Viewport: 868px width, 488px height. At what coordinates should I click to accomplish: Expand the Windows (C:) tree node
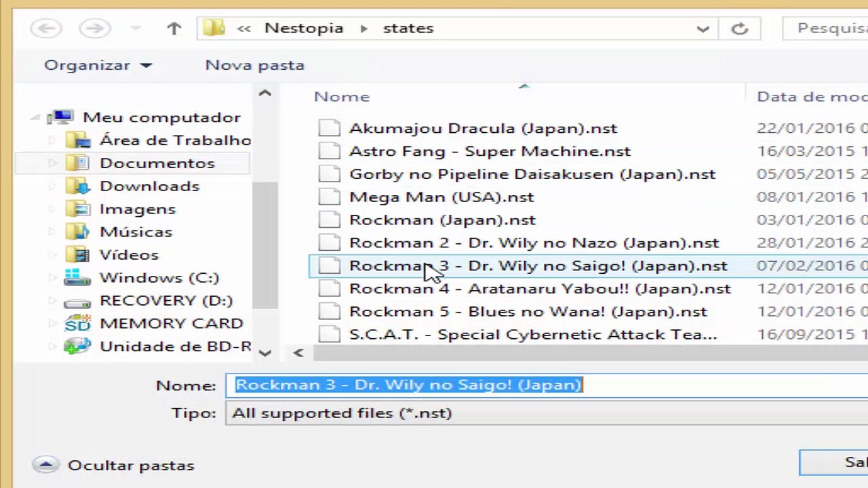coord(52,278)
